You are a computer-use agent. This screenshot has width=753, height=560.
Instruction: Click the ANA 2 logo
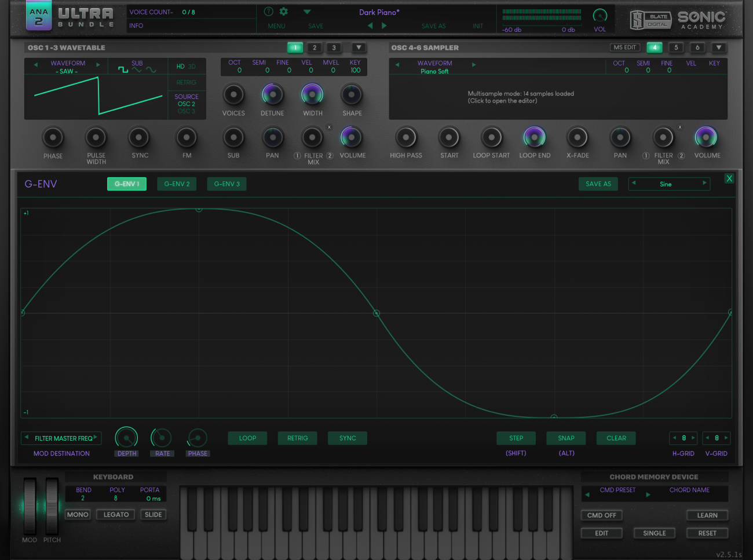click(39, 16)
